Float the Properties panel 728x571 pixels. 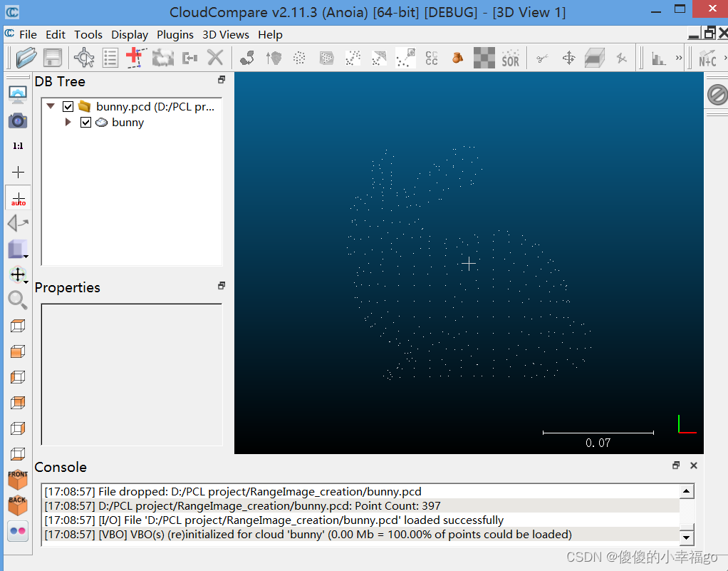pyautogui.click(x=222, y=285)
